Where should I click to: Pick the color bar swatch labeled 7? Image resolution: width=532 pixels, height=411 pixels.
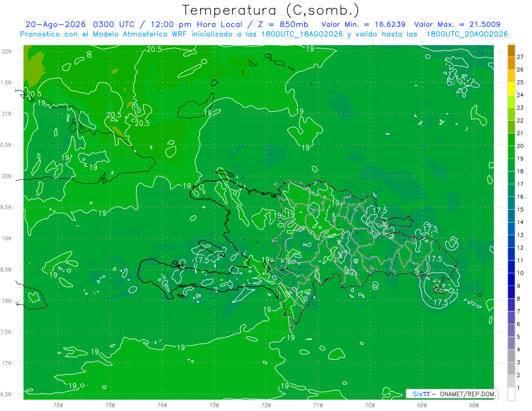click(x=511, y=305)
